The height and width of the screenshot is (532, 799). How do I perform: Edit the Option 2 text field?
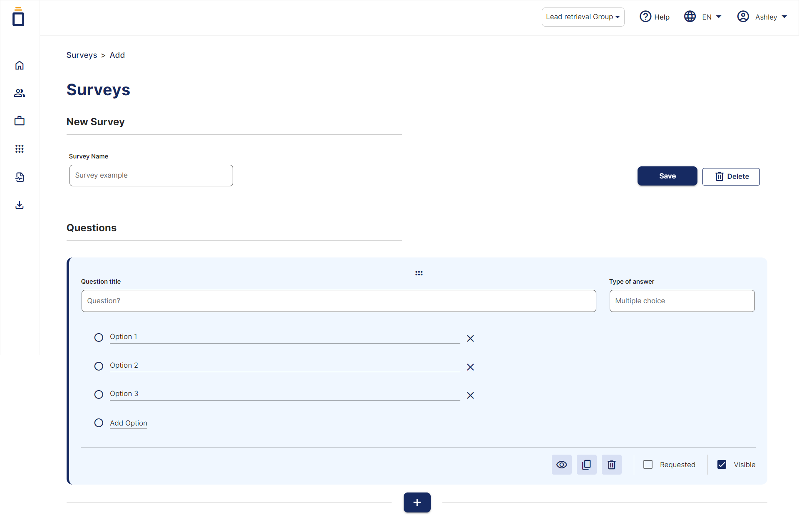click(x=285, y=366)
